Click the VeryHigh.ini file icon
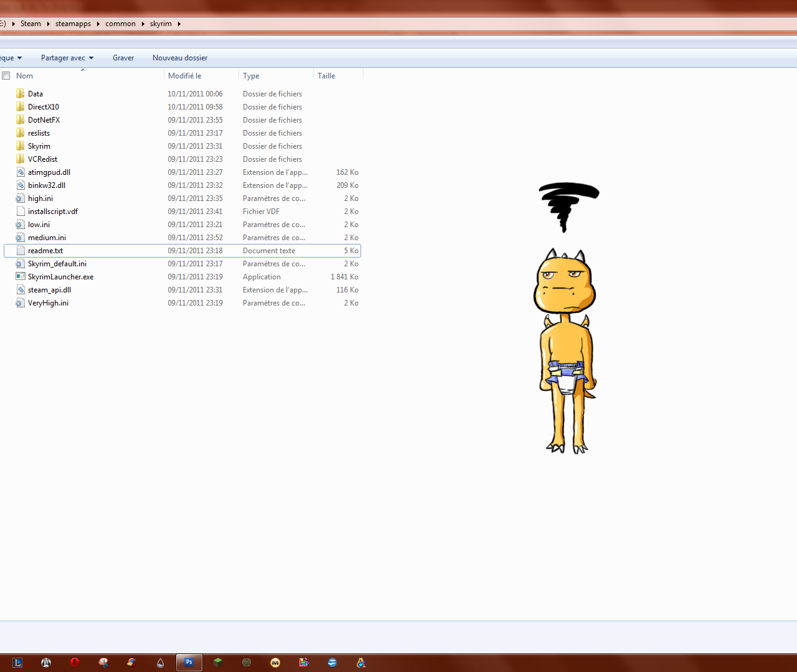Image resolution: width=797 pixels, height=672 pixels. pos(21,303)
